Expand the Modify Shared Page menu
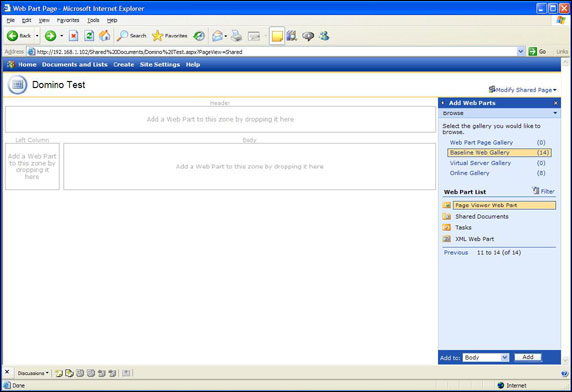The height and width of the screenshot is (392, 572). click(523, 90)
